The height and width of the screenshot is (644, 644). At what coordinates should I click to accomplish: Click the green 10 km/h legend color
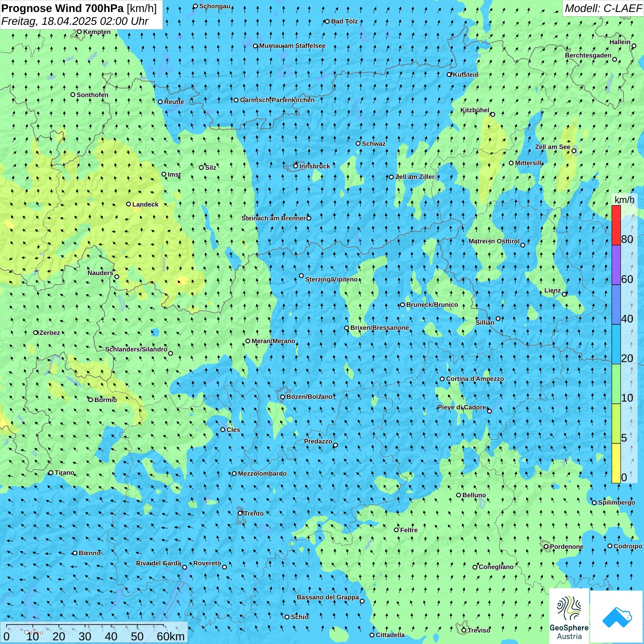pos(616,384)
